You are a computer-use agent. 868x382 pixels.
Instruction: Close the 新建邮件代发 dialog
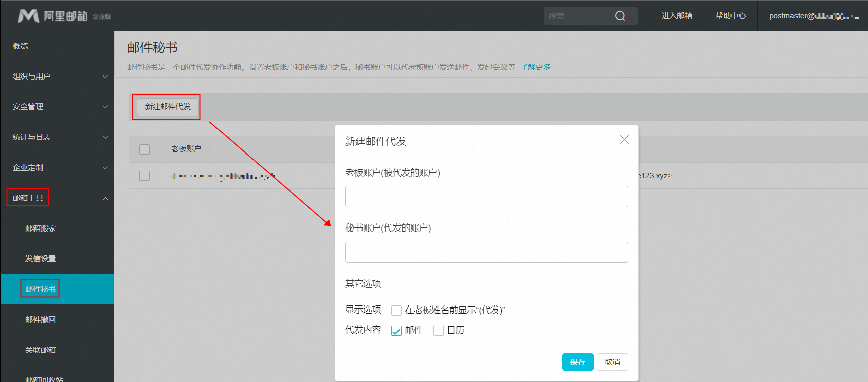tap(624, 140)
